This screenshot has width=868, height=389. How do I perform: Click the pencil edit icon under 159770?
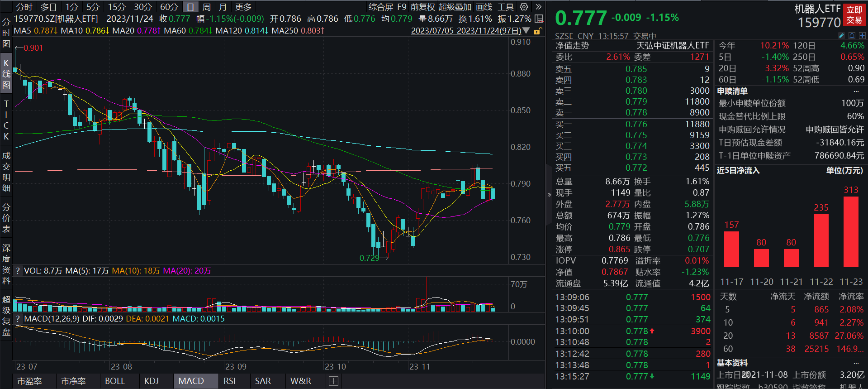click(x=841, y=35)
